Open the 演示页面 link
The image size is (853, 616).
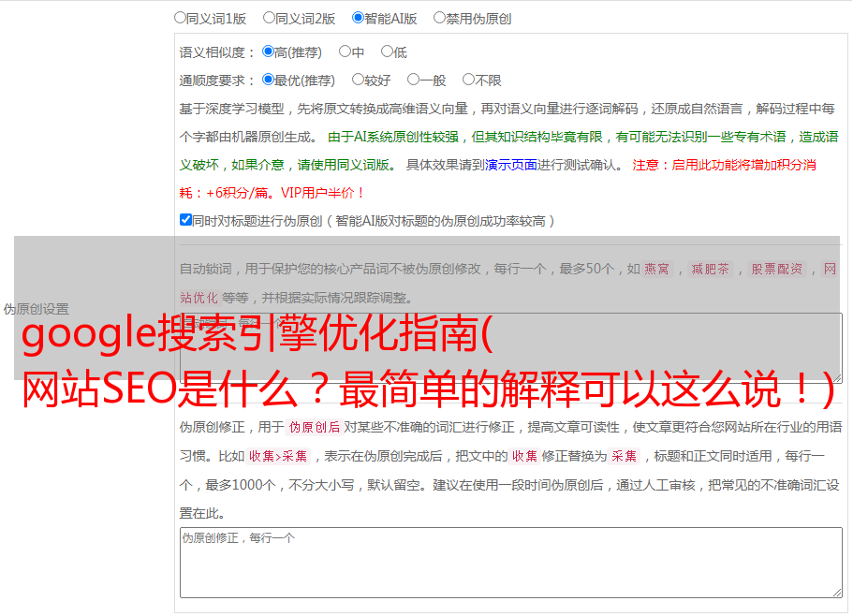coord(511,165)
